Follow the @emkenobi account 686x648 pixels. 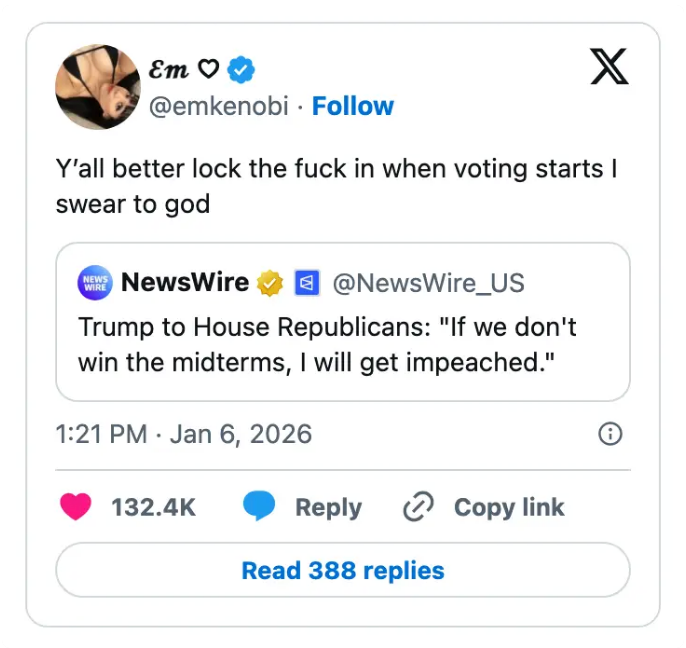[x=353, y=106]
